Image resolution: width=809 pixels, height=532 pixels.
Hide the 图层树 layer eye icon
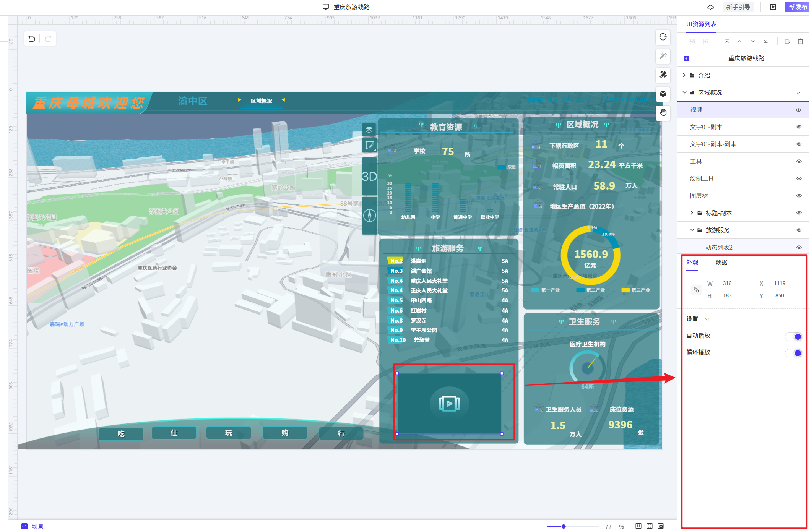coord(799,196)
